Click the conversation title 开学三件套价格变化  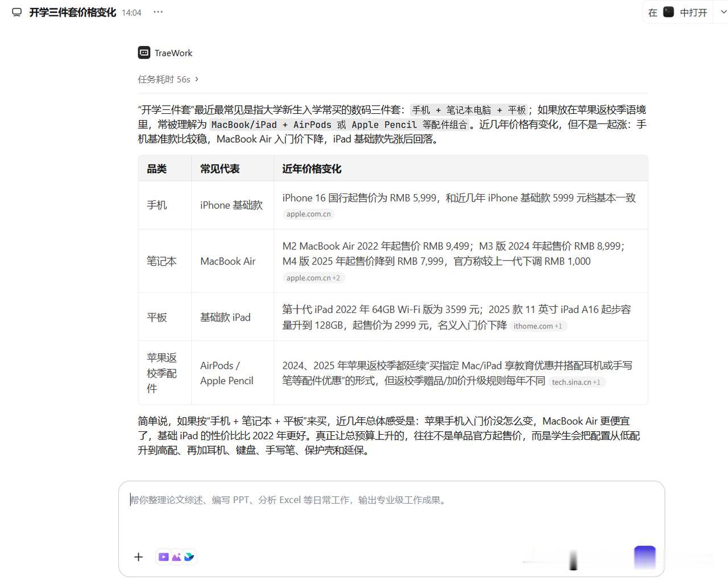[73, 13]
